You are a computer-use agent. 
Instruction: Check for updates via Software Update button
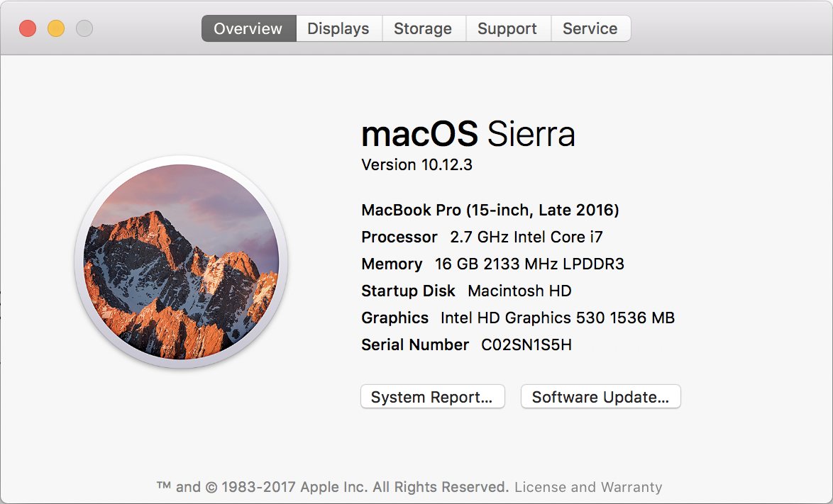point(600,396)
